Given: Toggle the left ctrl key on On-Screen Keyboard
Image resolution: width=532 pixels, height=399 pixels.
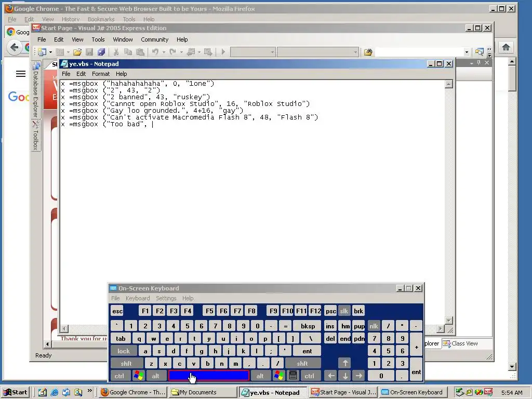Looking at the screenshot, I should click(119, 376).
